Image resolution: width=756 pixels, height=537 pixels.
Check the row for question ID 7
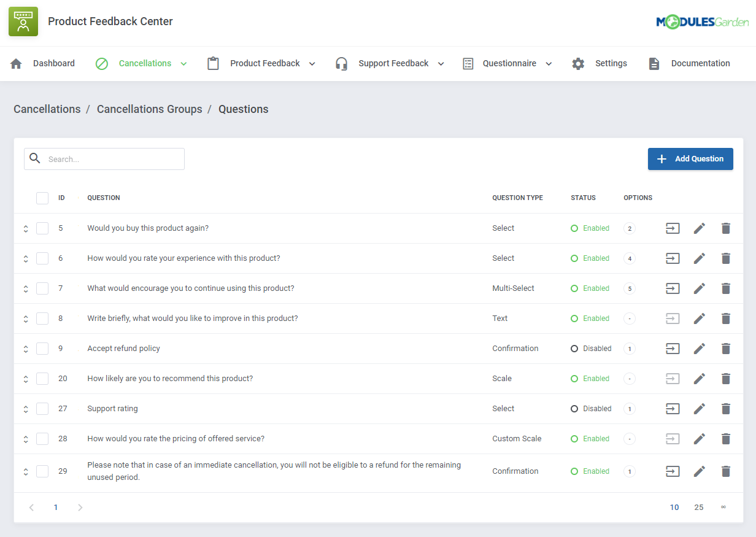[x=42, y=288]
